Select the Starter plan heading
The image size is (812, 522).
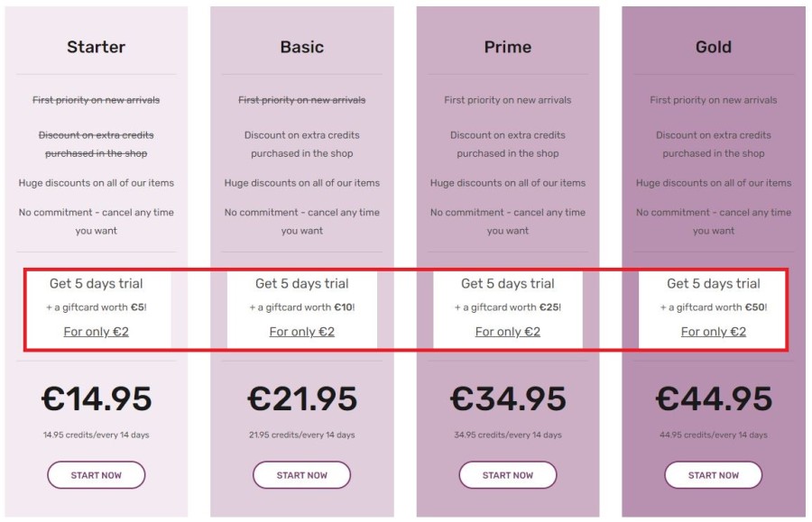pos(96,47)
